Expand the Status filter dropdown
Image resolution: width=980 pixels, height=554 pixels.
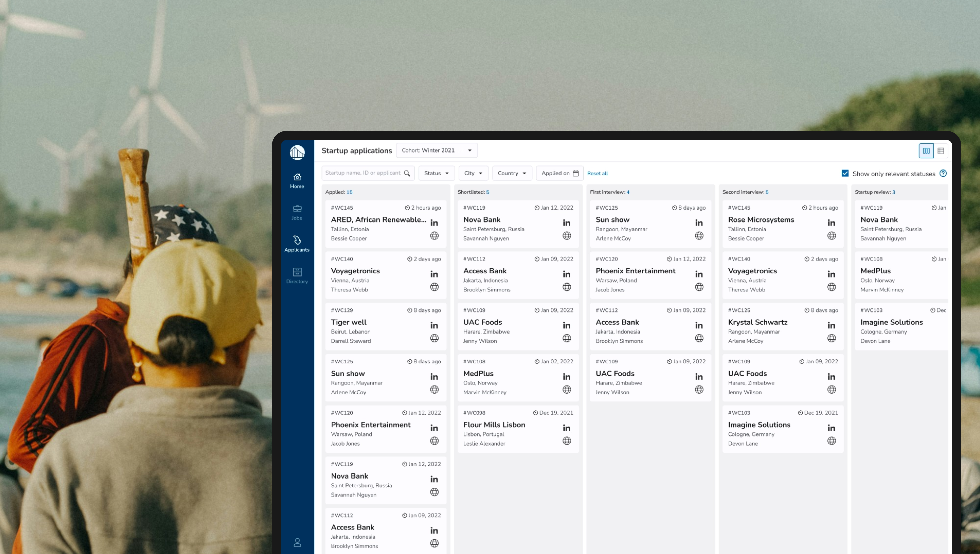[436, 173]
